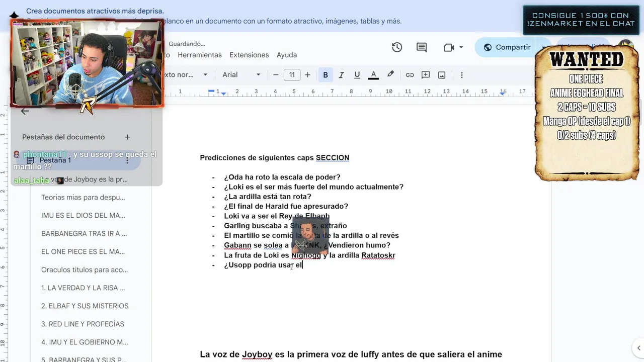Click the Zenmarket promo banner
The width and height of the screenshot is (644, 362).
coord(581,20)
